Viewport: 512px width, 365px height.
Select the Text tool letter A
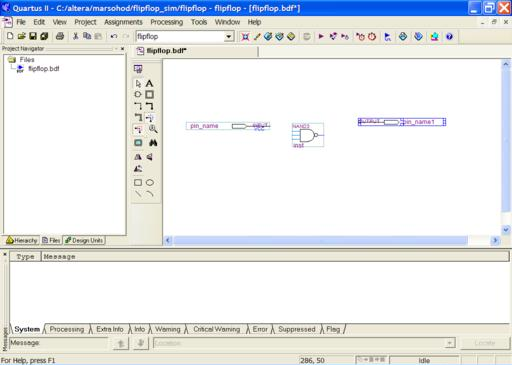(149, 84)
